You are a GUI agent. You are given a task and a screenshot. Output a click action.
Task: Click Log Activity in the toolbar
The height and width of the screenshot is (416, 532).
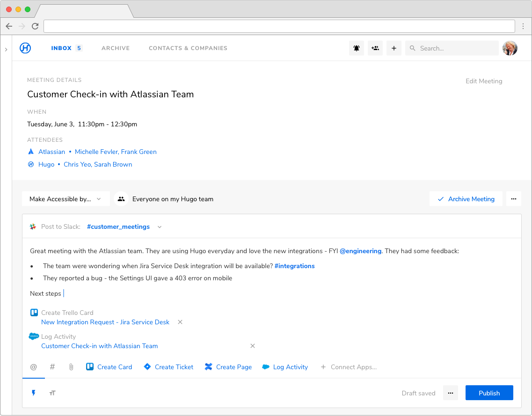point(285,367)
